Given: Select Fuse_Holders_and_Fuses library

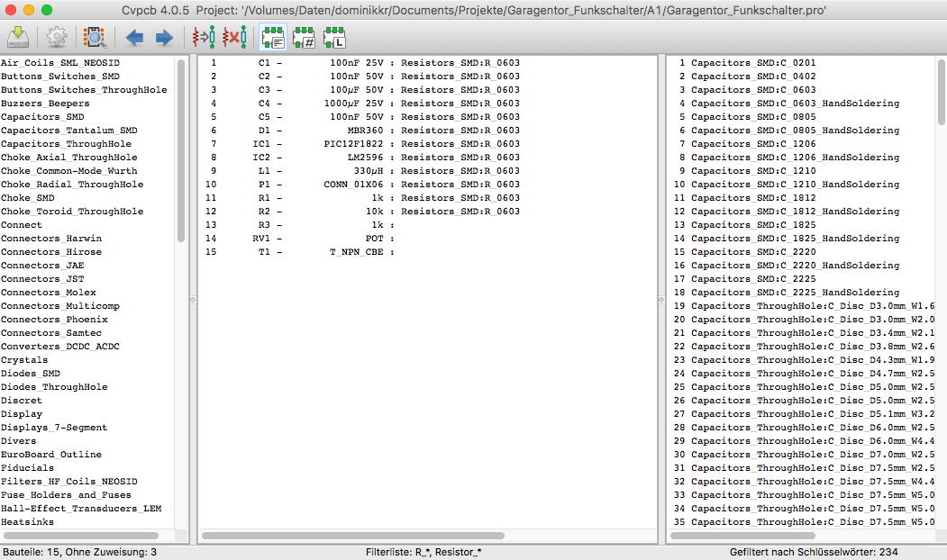Looking at the screenshot, I should pyautogui.click(x=66, y=495).
